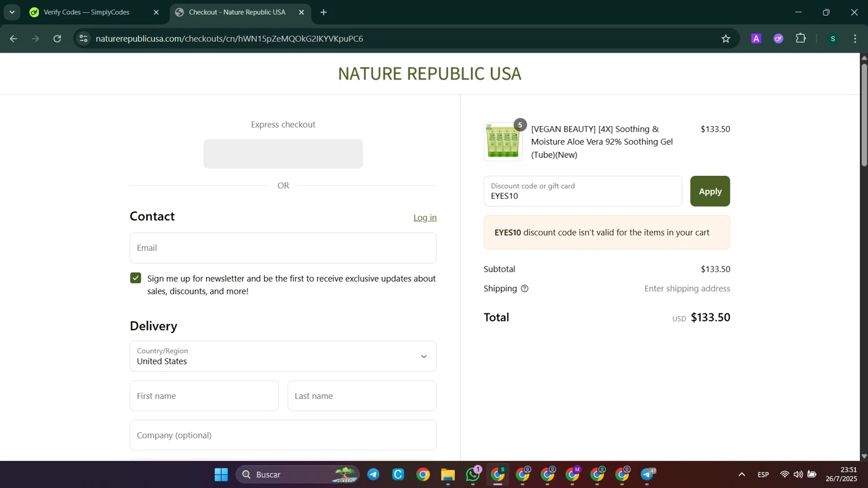Click the address bar URL
Image resolution: width=868 pixels, height=488 pixels.
pyautogui.click(x=229, y=39)
